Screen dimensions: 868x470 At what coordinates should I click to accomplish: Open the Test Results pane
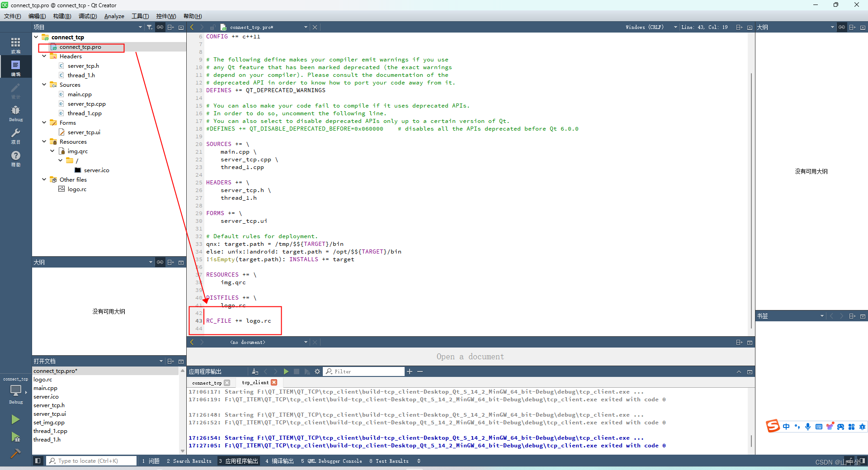(x=389, y=461)
